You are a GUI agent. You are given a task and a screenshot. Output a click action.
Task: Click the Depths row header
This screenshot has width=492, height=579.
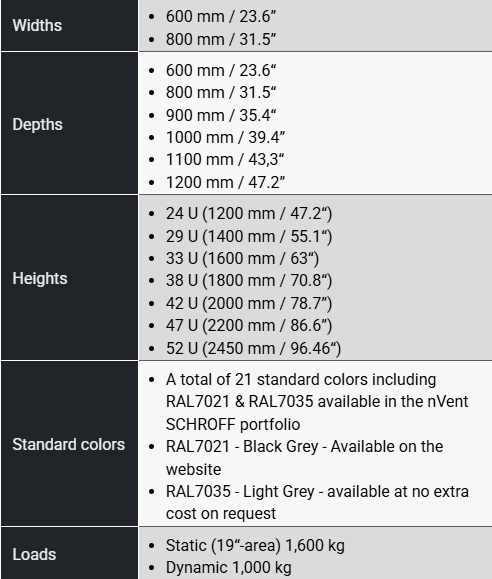[69, 123]
